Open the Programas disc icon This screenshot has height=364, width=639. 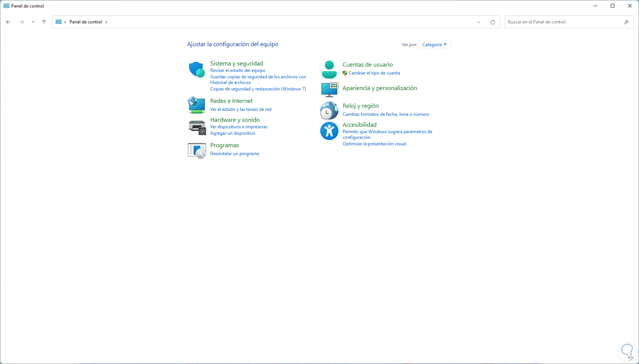(x=197, y=151)
